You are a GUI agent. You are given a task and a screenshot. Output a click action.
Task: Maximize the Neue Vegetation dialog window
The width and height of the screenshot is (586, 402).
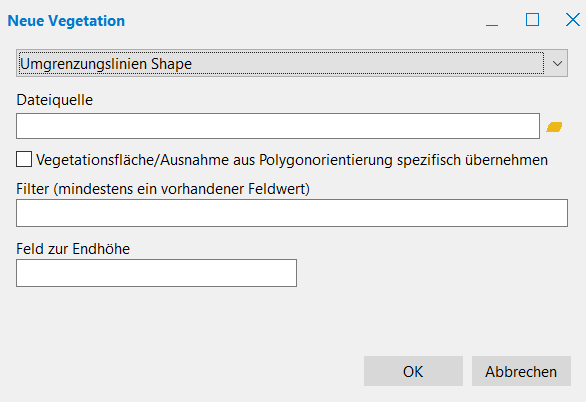532,20
